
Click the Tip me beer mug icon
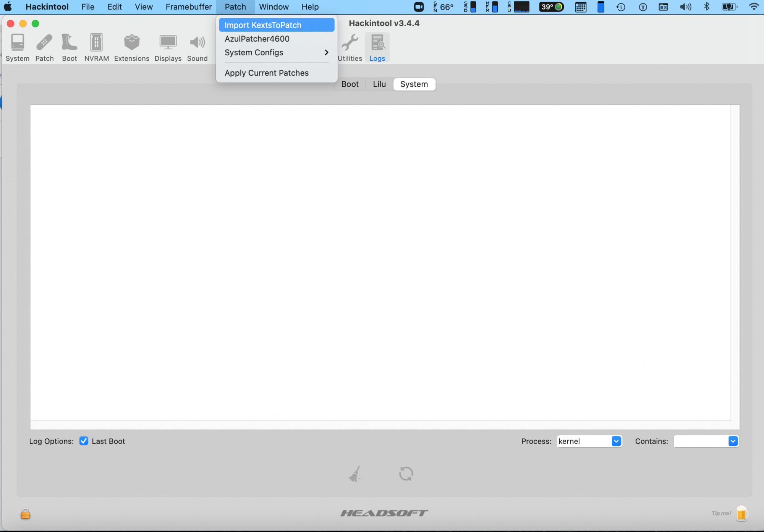(741, 513)
